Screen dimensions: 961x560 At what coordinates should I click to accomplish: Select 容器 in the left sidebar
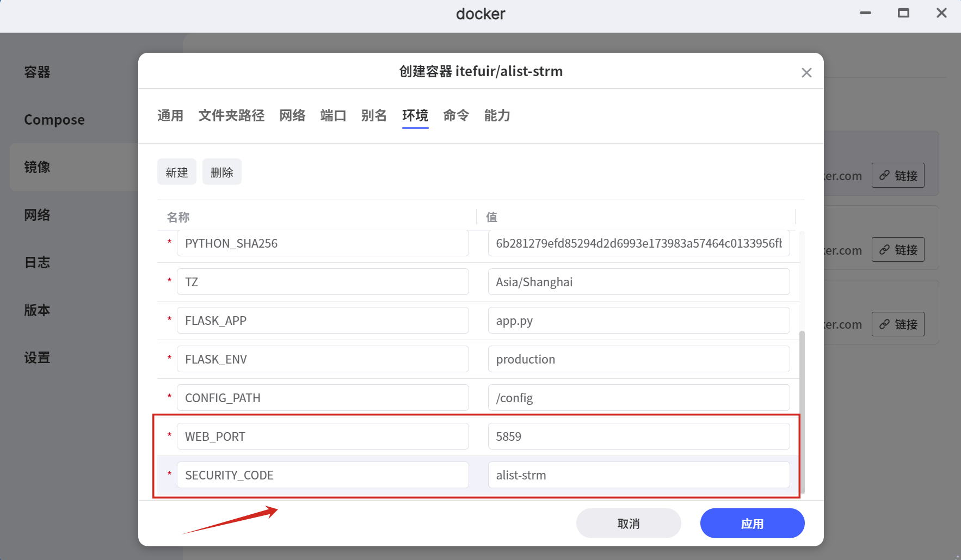[37, 72]
